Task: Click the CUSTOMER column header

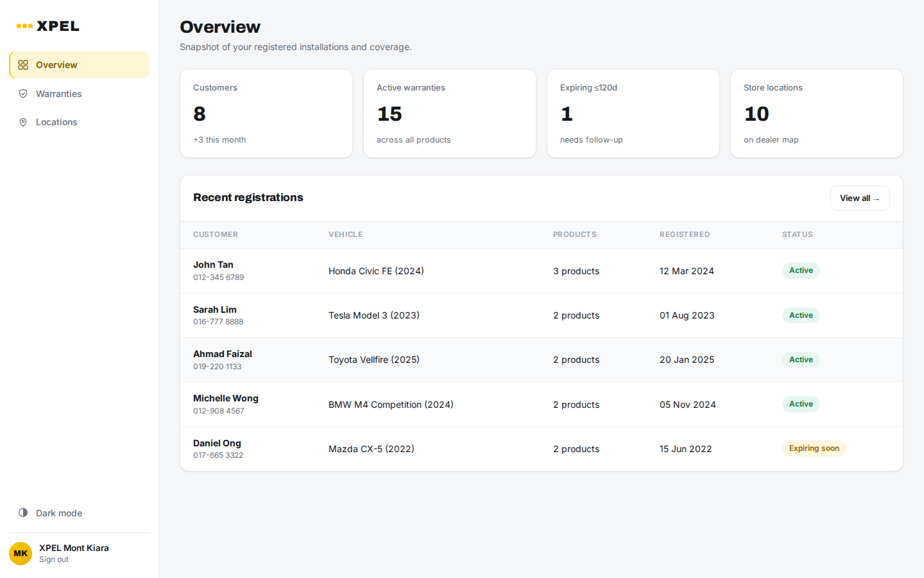Action: 216,234
